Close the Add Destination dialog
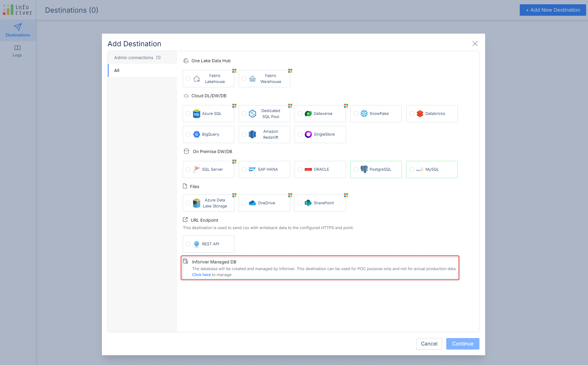 pos(475,44)
